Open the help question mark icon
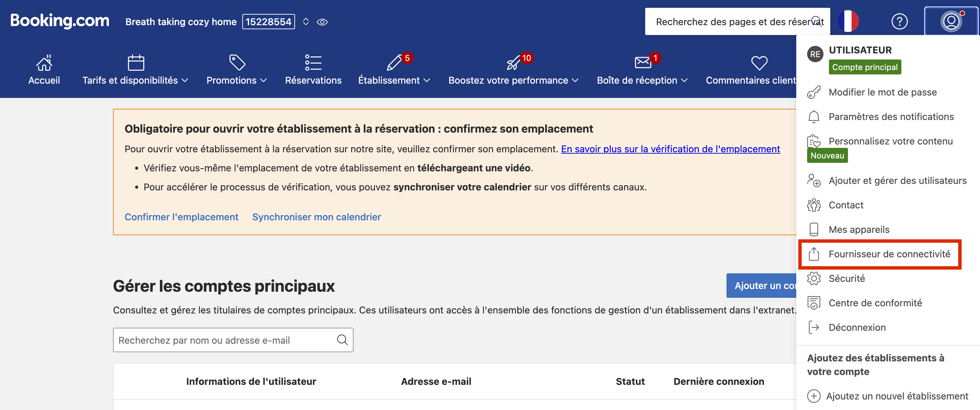 point(899,22)
